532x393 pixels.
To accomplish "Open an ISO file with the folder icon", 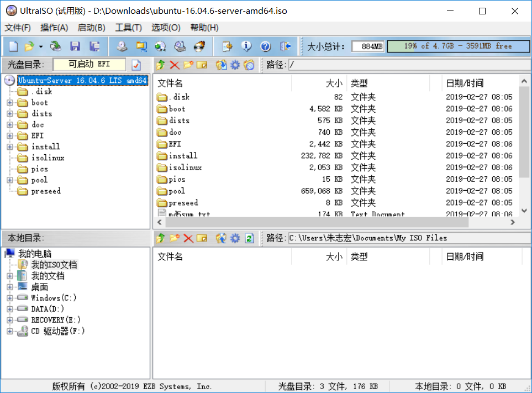I will tap(29, 46).
